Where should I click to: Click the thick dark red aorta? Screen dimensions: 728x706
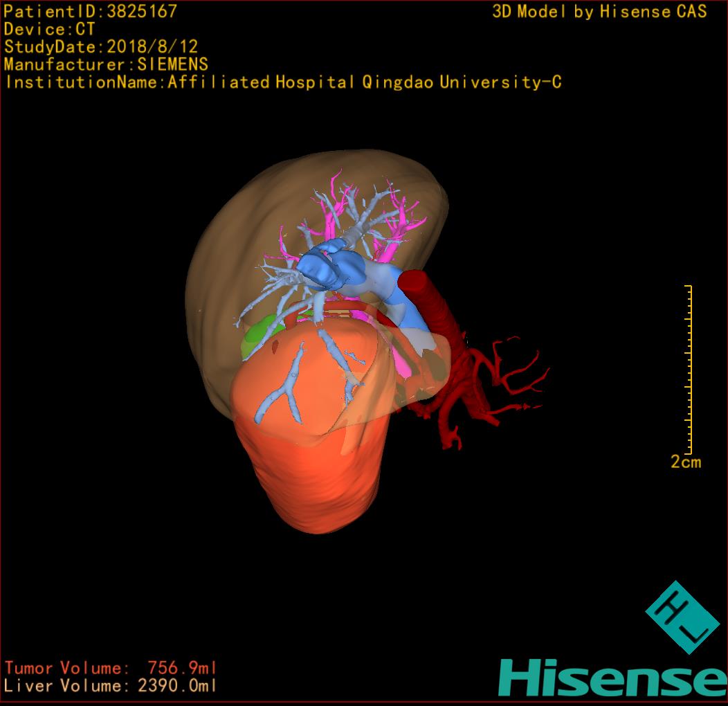[x=430, y=298]
